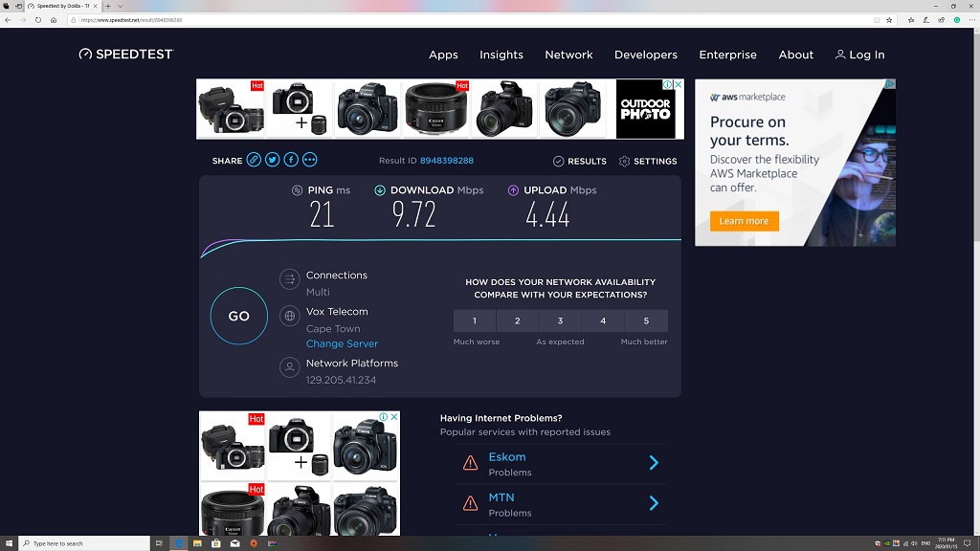Click the Vox Telecom globe icon
This screenshot has height=551, width=980.
(x=289, y=316)
